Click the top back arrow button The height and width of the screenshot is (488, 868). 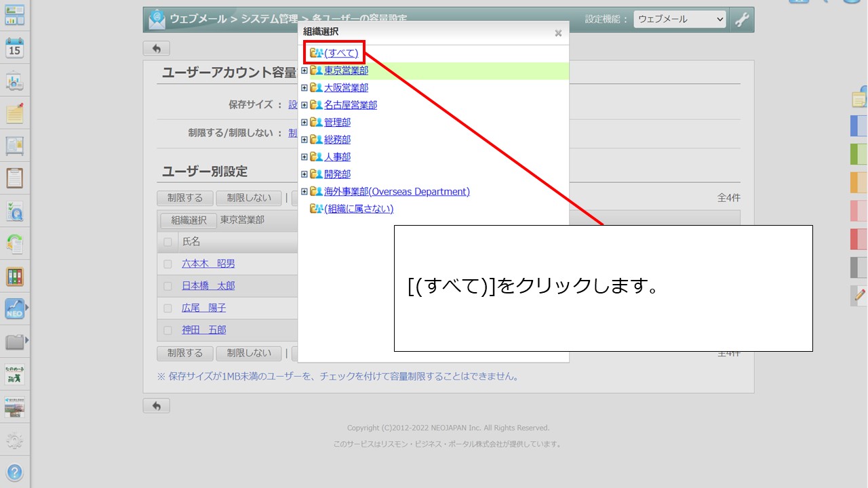click(x=156, y=48)
